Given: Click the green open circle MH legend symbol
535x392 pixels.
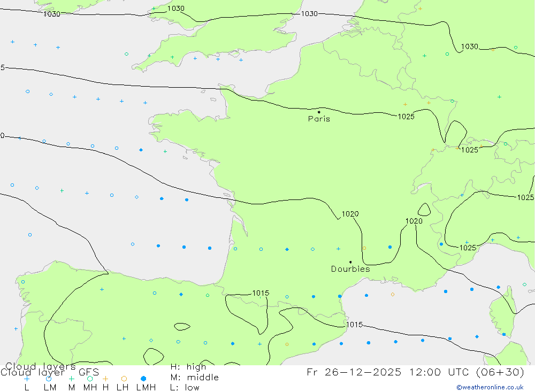Looking at the screenshot, I should (90, 379).
